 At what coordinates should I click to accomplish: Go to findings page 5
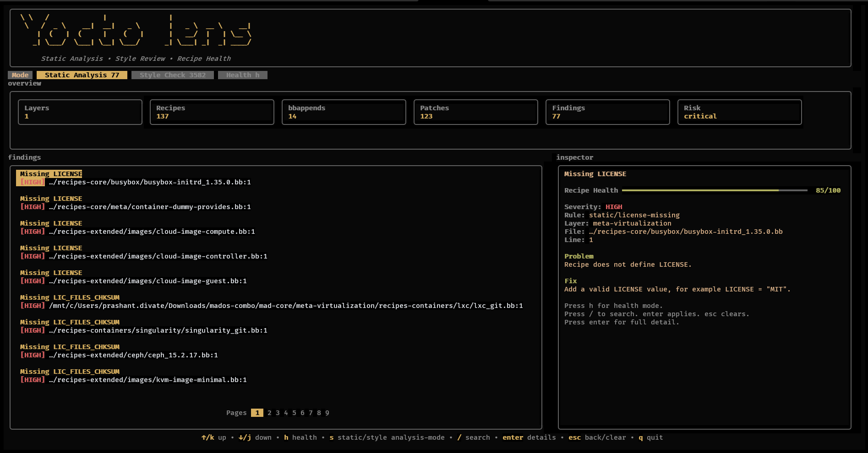[294, 413]
